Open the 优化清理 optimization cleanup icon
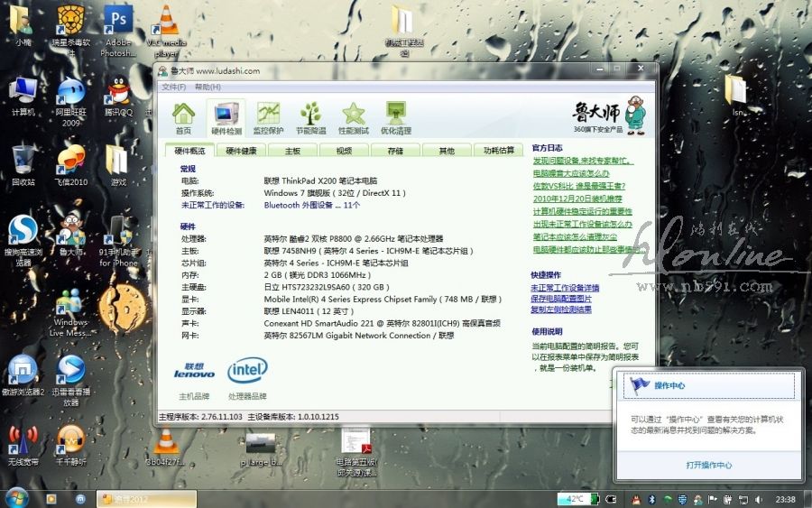The image size is (812, 508). tap(395, 117)
